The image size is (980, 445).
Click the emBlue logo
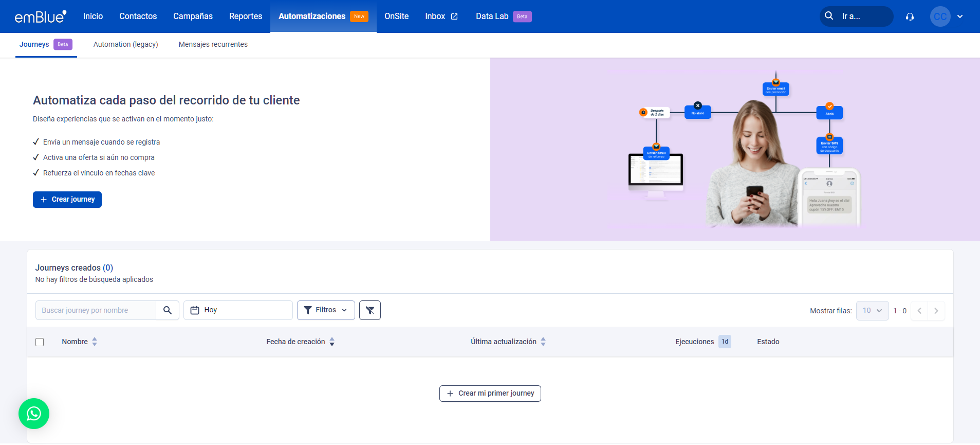point(41,16)
